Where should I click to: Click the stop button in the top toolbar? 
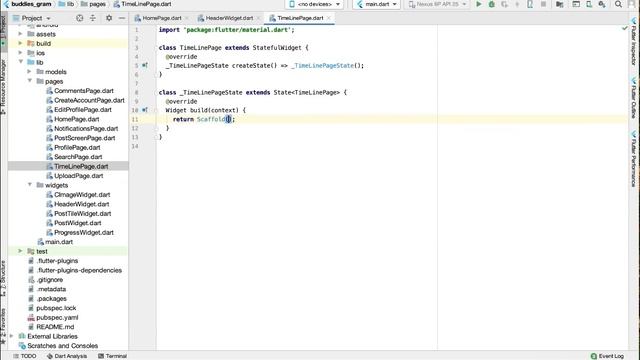543,4
